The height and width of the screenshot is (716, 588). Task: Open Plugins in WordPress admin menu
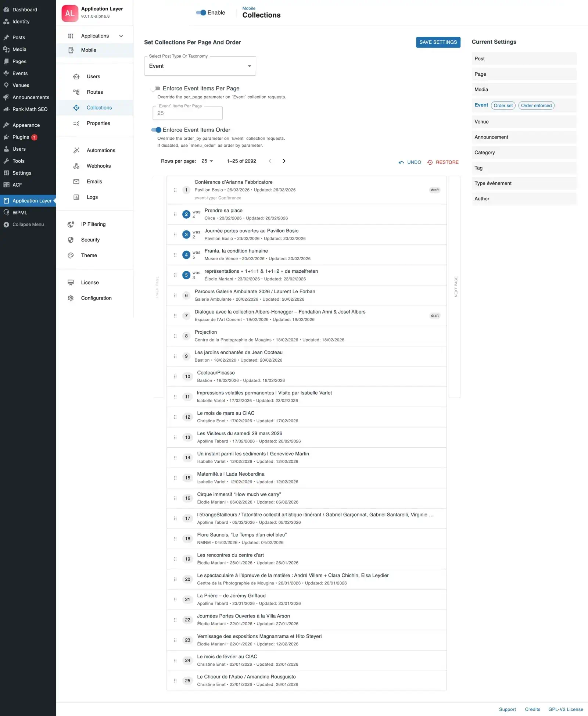21,137
